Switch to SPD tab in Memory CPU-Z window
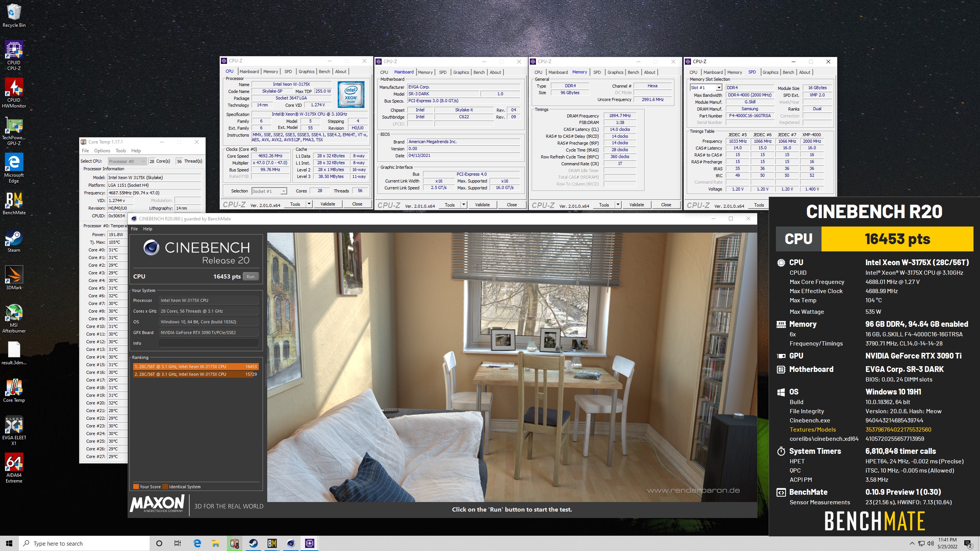 click(597, 72)
